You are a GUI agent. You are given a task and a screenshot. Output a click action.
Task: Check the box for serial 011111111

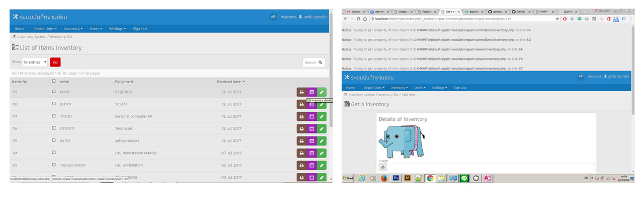click(x=54, y=128)
